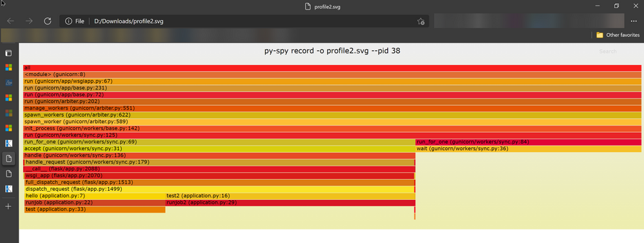The image size is (644, 243).
Task: Select the <module> (gunicorn:8) frame
Action: click(x=332, y=75)
